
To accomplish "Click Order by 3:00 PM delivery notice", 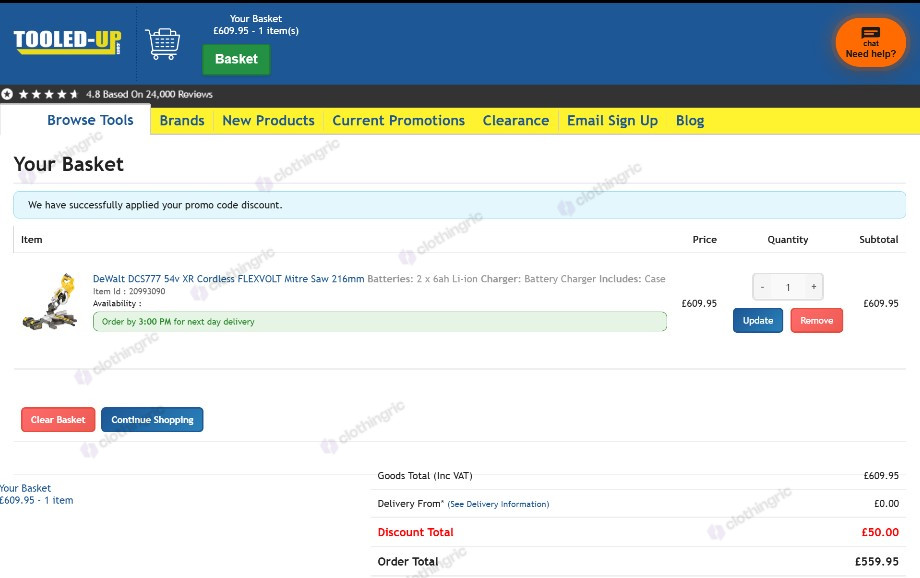I will pyautogui.click(x=380, y=322).
